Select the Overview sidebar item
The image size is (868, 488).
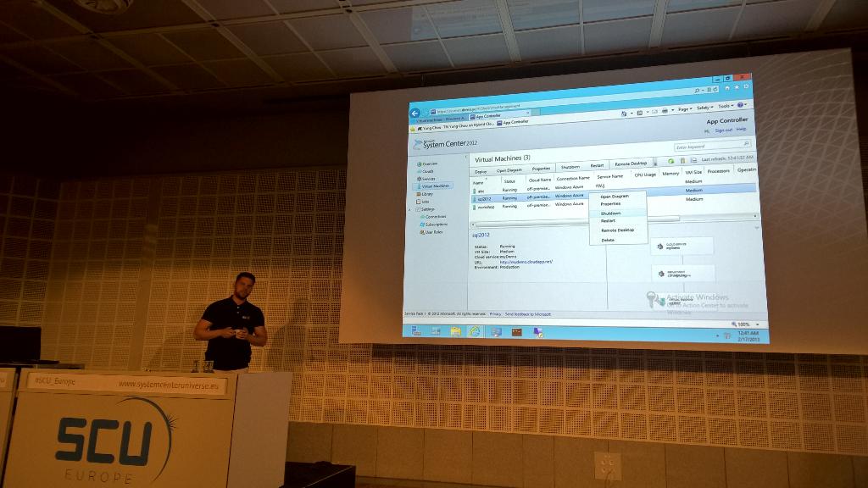click(x=429, y=163)
